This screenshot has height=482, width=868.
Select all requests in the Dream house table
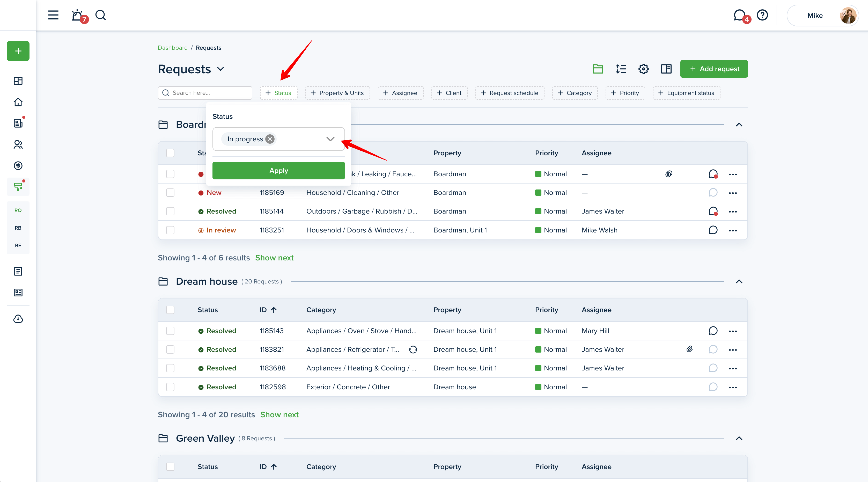tap(170, 310)
